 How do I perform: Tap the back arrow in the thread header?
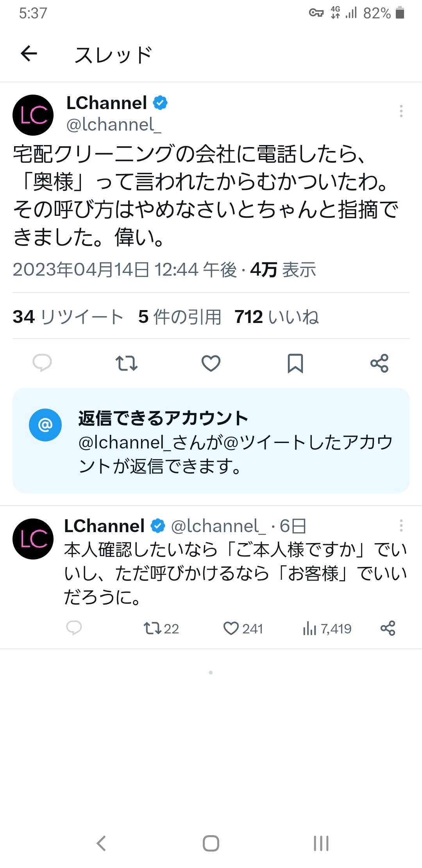(x=29, y=54)
